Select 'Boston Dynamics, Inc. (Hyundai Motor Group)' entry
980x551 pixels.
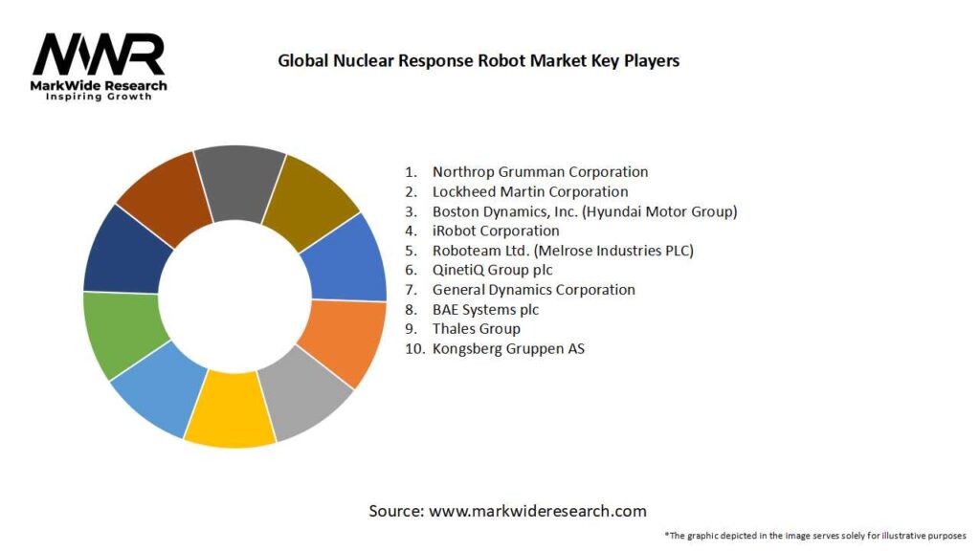[585, 211]
